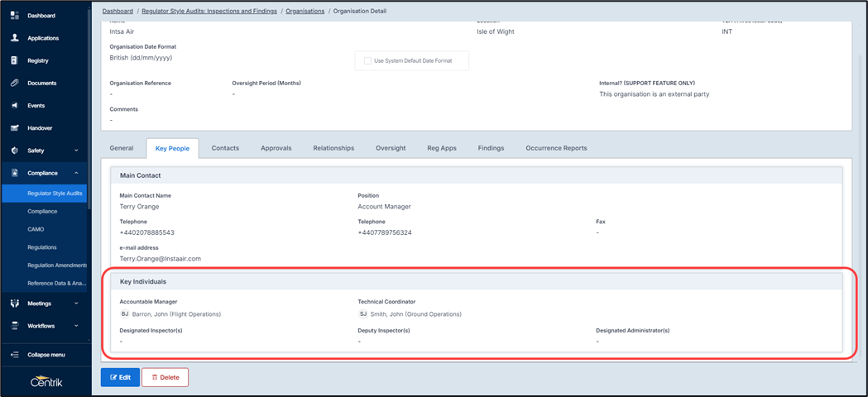
Task: Open the Occurrence Reports tab
Action: pyautogui.click(x=556, y=148)
